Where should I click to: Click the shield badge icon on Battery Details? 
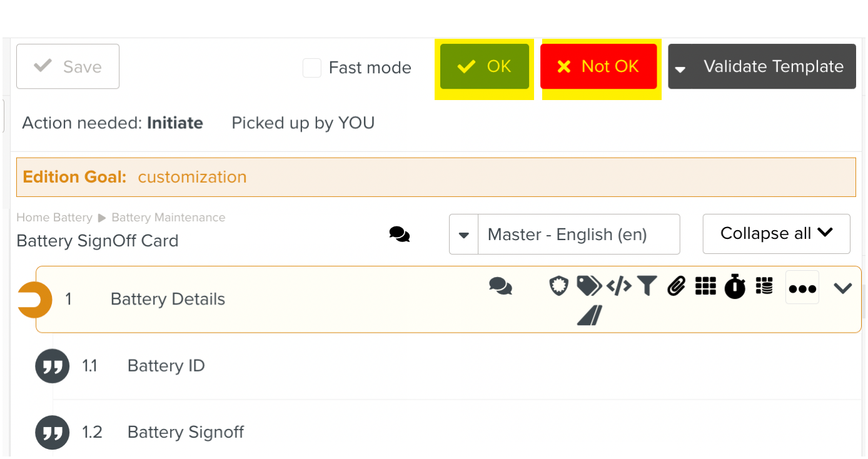click(558, 286)
